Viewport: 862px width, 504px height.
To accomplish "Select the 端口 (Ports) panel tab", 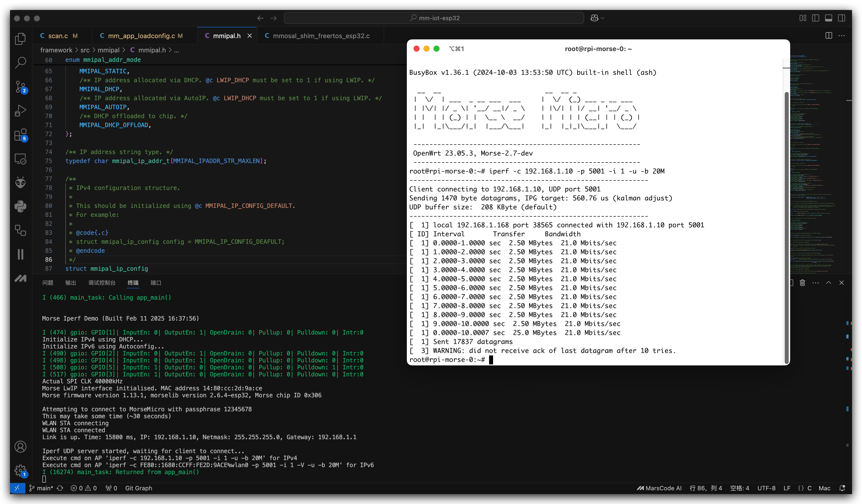I will 156,283.
